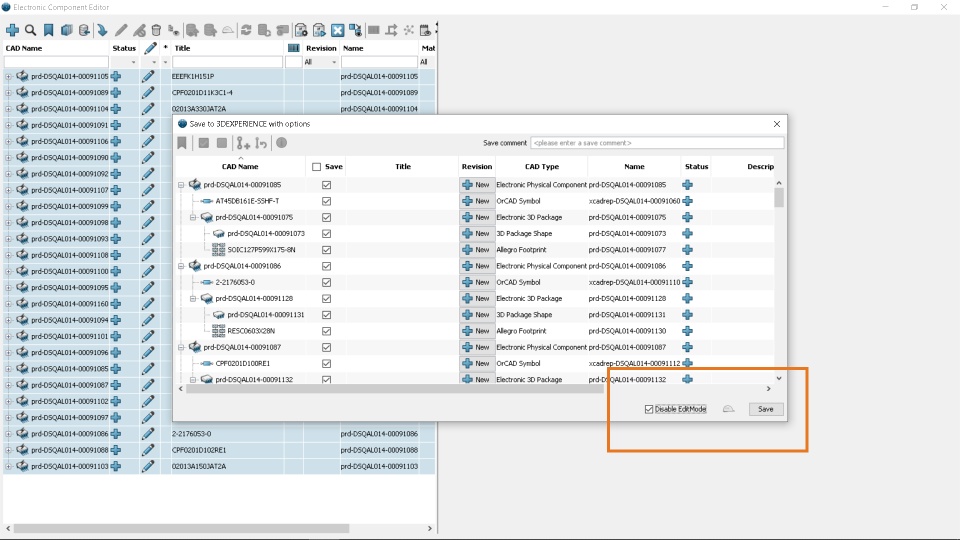960x540 pixels.
Task: Click the trash can Delete icon
Action: [156, 30]
